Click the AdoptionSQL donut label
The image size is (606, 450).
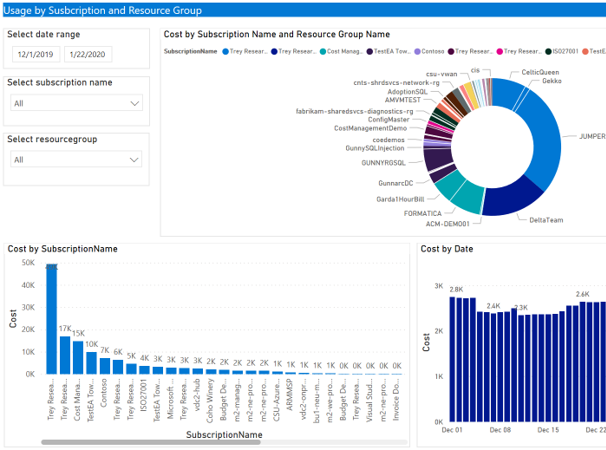tap(407, 92)
